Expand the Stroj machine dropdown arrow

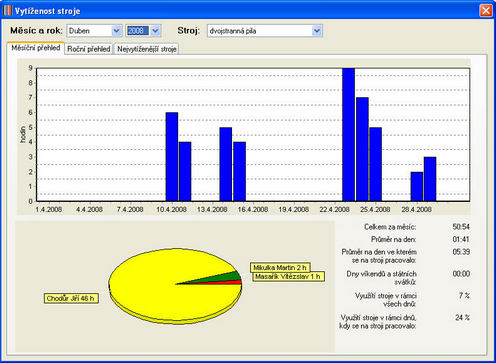[x=317, y=31]
